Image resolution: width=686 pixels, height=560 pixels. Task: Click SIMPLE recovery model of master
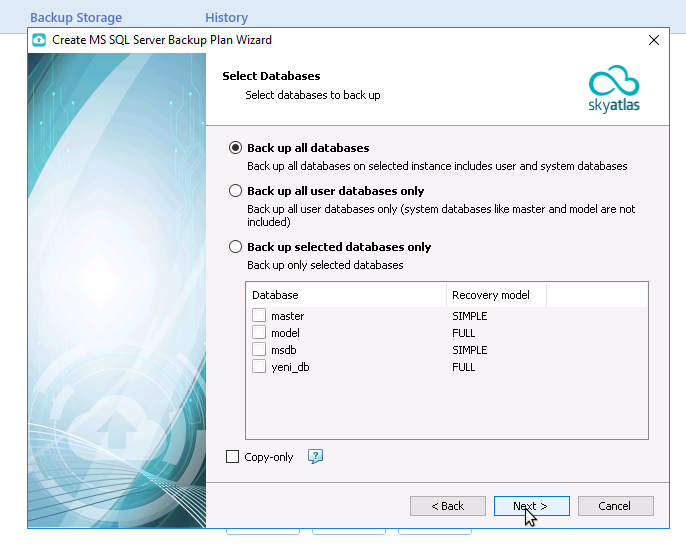point(469,316)
